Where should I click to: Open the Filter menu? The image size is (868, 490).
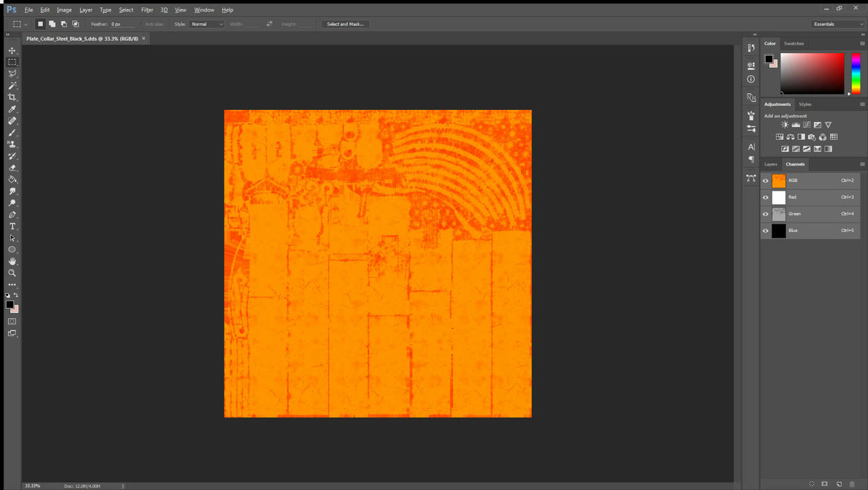147,10
